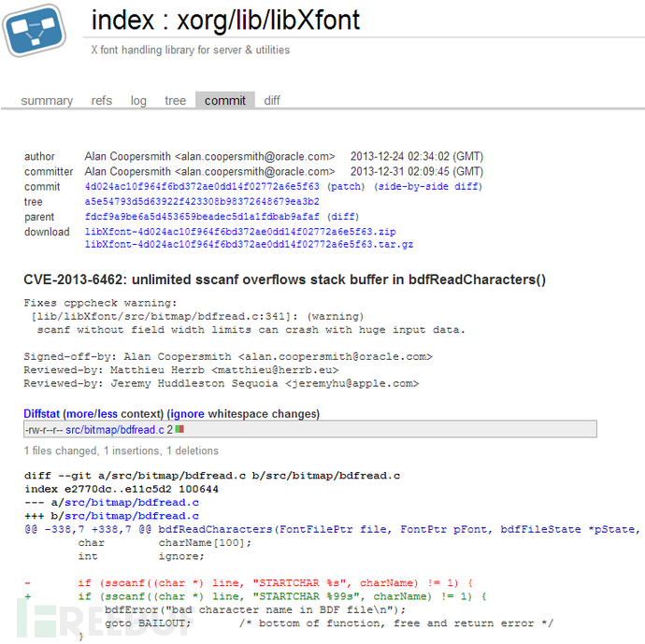This screenshot has width=645, height=644.
Task: Click '1 files changed, 1 insertions, 1 deletions'
Action: [x=121, y=451]
